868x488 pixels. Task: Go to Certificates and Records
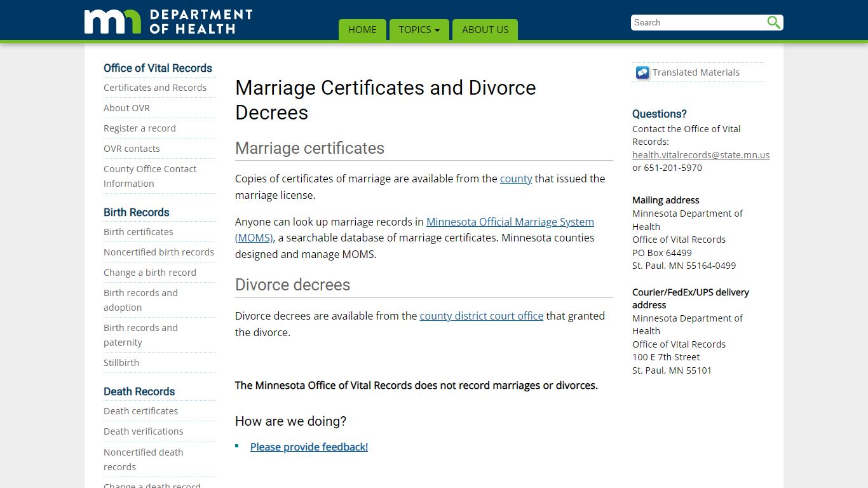(x=155, y=88)
